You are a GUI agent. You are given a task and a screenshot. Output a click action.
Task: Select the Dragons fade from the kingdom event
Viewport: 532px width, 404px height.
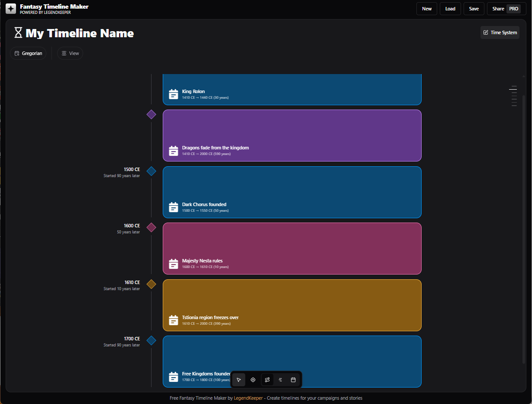[x=292, y=135]
